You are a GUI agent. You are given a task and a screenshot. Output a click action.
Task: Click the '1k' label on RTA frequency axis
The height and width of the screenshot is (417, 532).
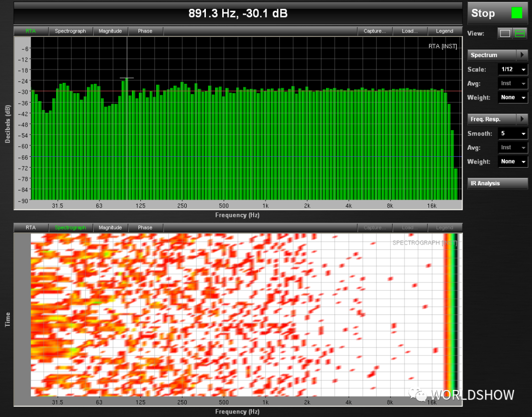point(266,206)
